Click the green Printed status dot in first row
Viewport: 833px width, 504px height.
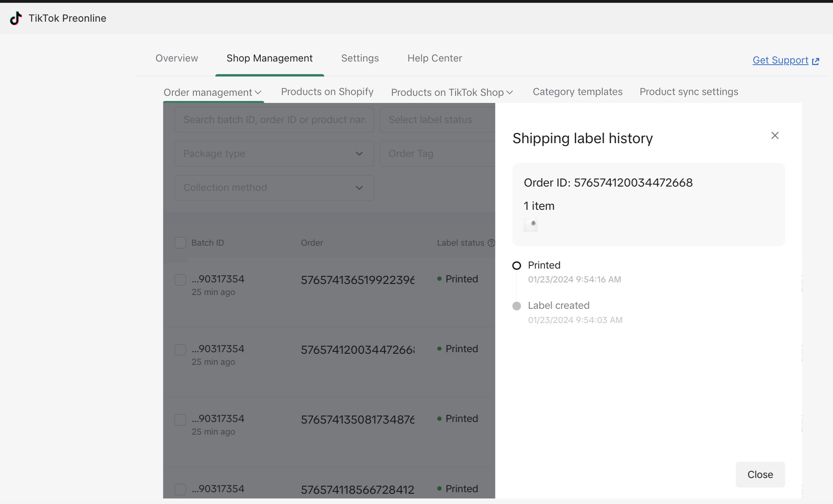pos(439,279)
